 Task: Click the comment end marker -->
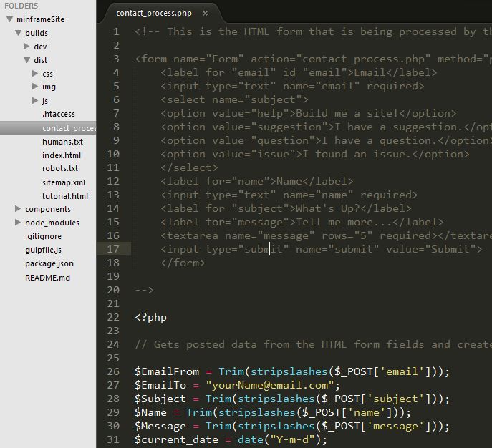tap(145, 290)
